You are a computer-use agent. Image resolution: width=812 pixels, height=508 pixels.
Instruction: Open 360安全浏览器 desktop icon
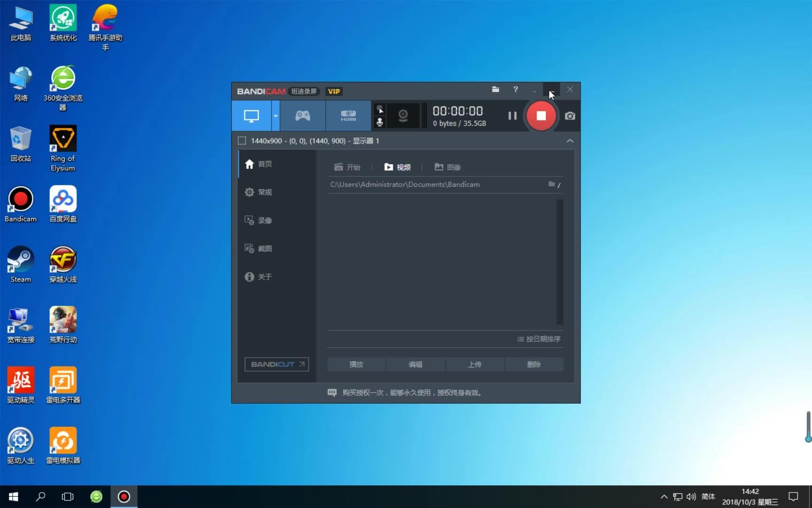pyautogui.click(x=63, y=88)
